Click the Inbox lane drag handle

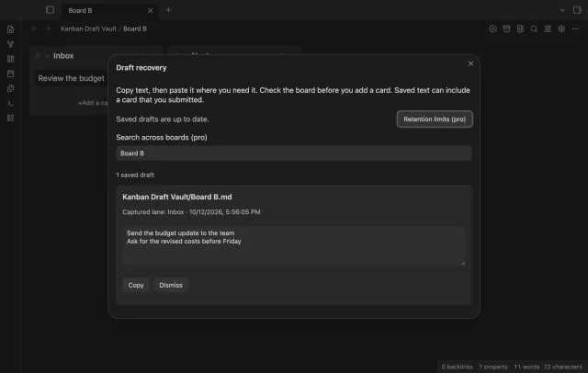point(38,56)
